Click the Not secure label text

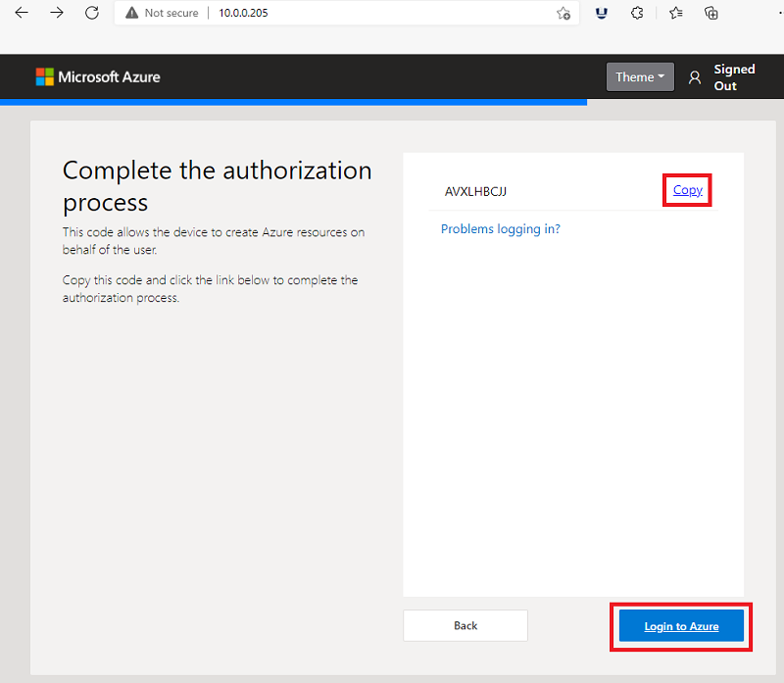click(x=171, y=13)
